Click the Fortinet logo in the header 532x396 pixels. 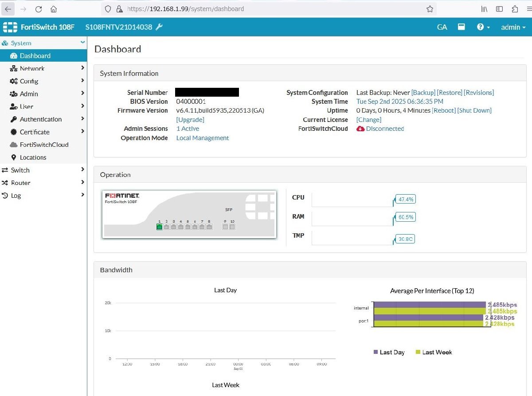tap(10, 27)
